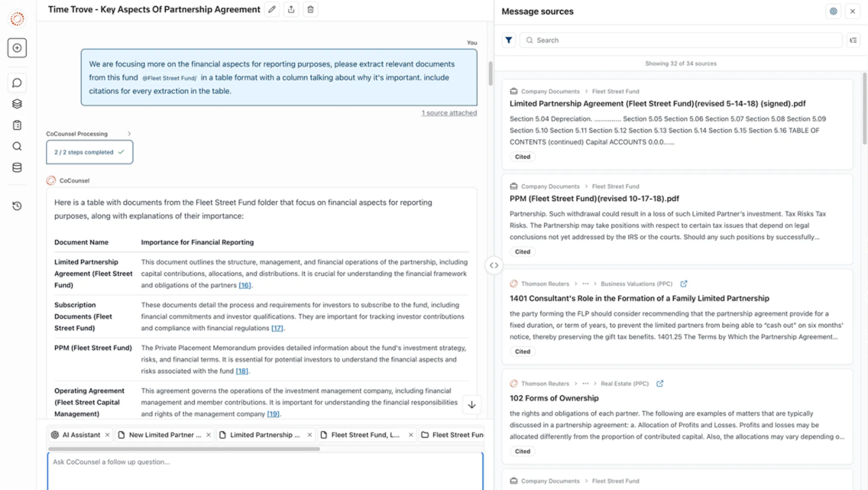Image resolution: width=868 pixels, height=490 pixels.
Task: Click the filter funnel icon in sources
Action: click(509, 40)
